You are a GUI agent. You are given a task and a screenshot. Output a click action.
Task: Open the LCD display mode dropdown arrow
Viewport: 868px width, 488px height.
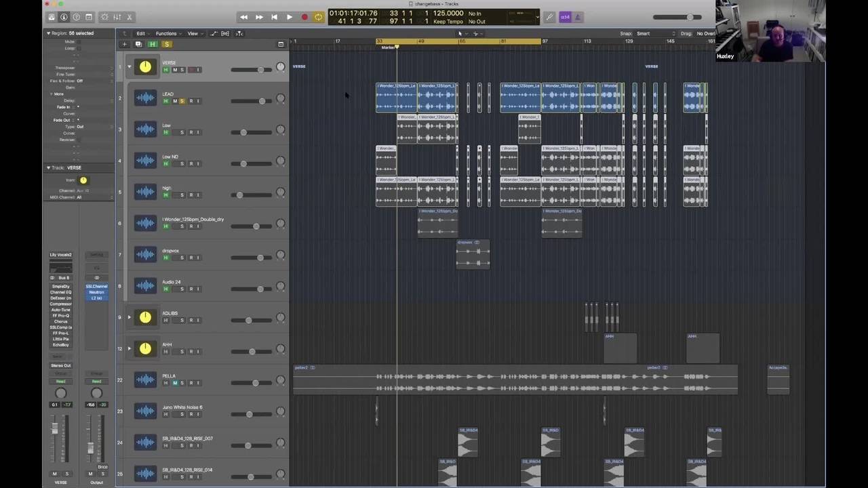[538, 17]
